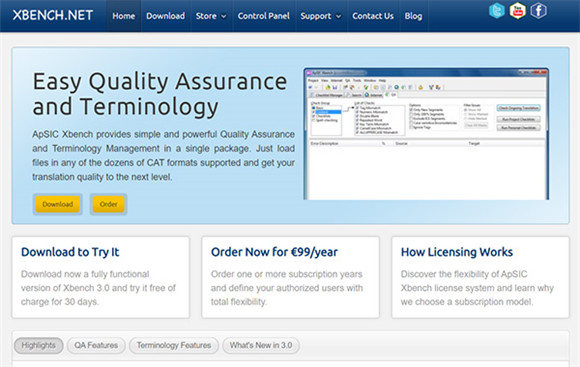Open the 'How Licensing Works' heading link
Screen dimensions: 580x367
tap(457, 252)
